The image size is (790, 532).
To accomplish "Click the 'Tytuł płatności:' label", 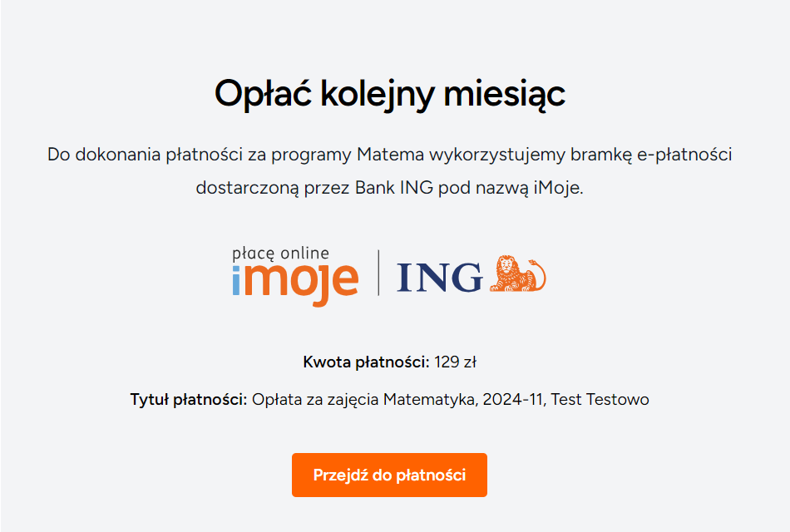I will point(189,400).
